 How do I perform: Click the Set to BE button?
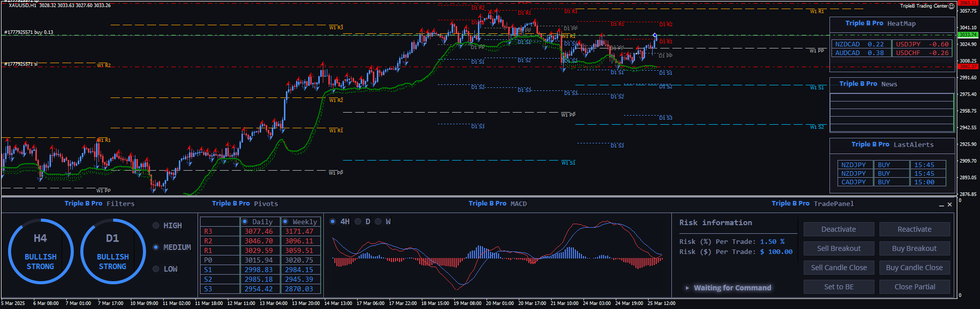[x=839, y=287]
